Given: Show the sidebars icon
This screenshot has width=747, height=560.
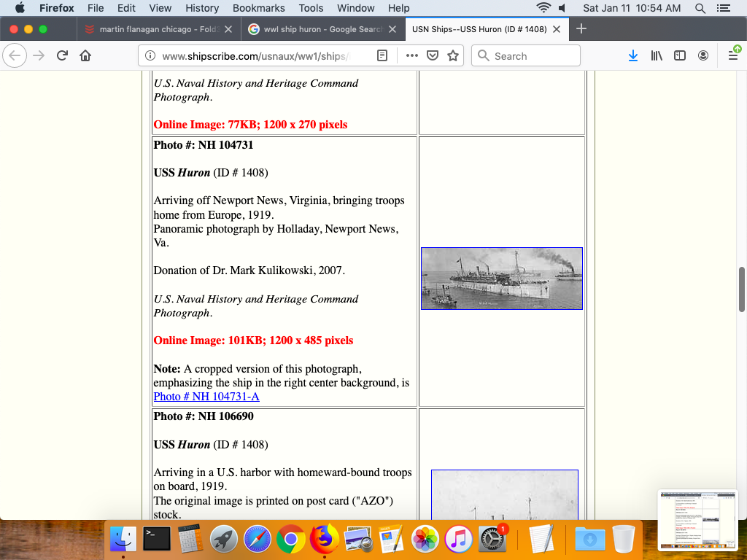Looking at the screenshot, I should (680, 56).
